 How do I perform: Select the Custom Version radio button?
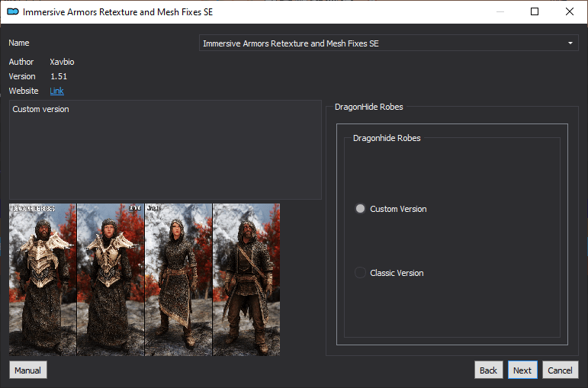(x=361, y=209)
